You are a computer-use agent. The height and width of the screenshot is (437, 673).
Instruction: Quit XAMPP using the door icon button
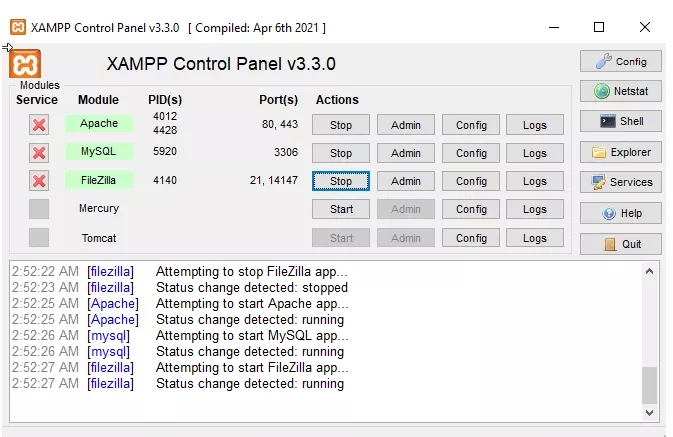point(620,244)
